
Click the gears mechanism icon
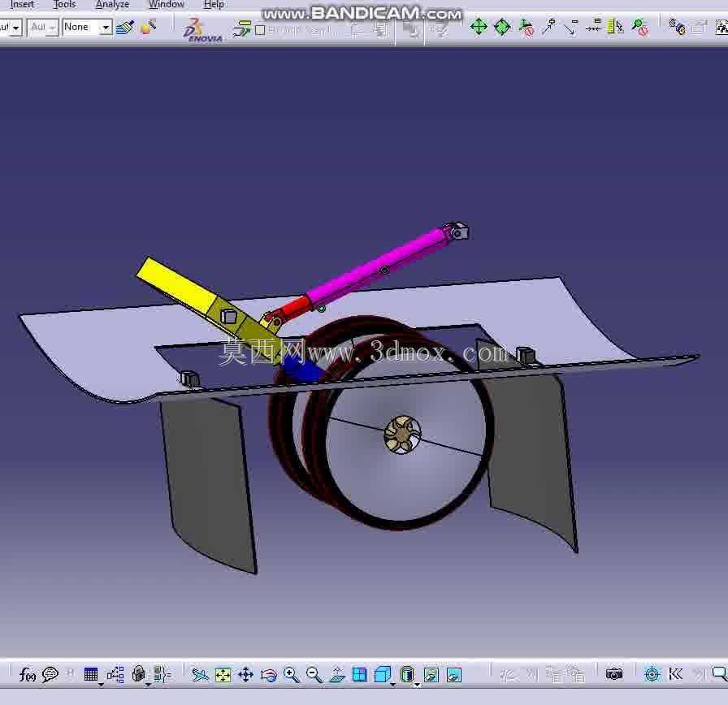tap(678, 28)
